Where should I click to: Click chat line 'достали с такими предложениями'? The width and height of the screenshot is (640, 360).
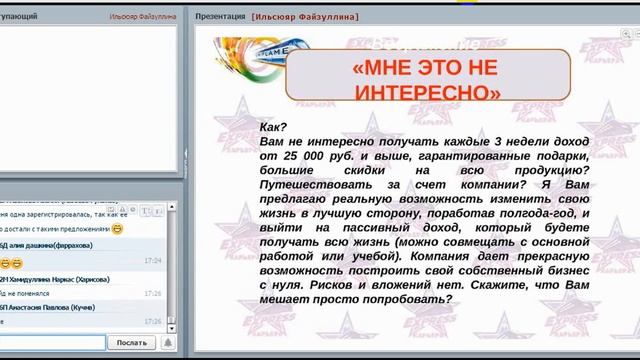pyautogui.click(x=57, y=229)
